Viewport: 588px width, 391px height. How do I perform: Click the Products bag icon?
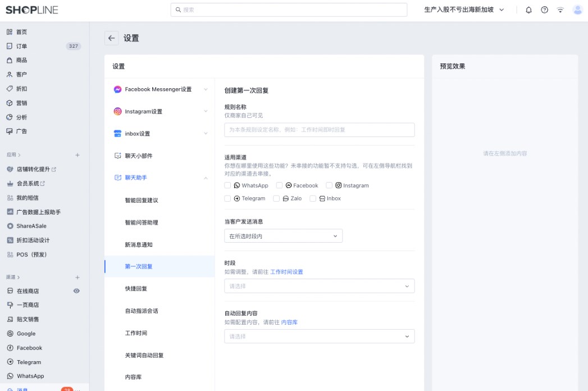10,60
